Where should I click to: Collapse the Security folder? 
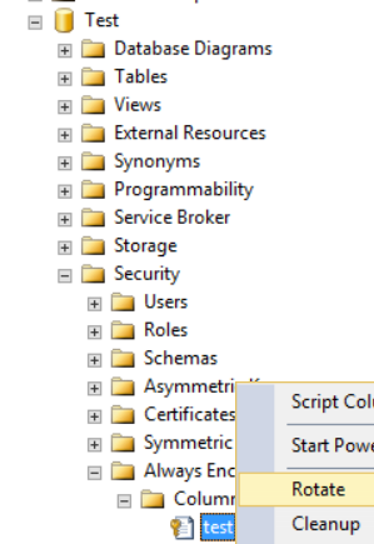[65, 276]
